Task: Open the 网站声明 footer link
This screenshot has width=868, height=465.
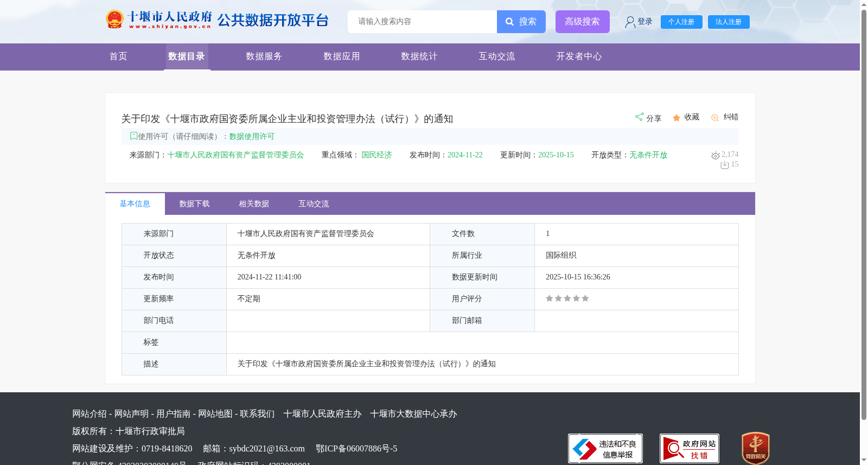Action: click(x=131, y=414)
